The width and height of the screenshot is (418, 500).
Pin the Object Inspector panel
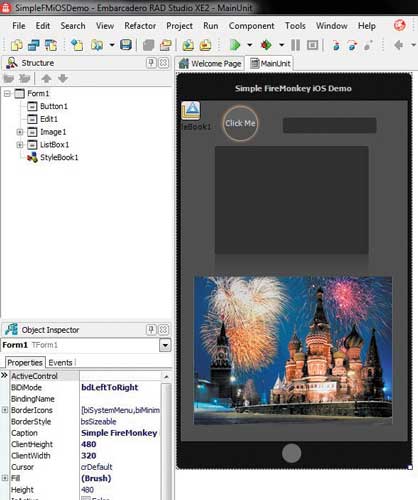151,330
